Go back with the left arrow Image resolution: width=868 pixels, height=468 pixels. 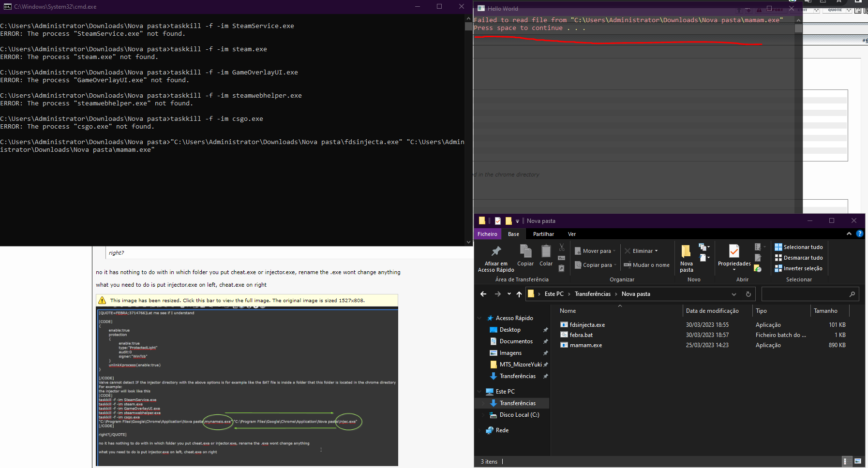coord(483,294)
